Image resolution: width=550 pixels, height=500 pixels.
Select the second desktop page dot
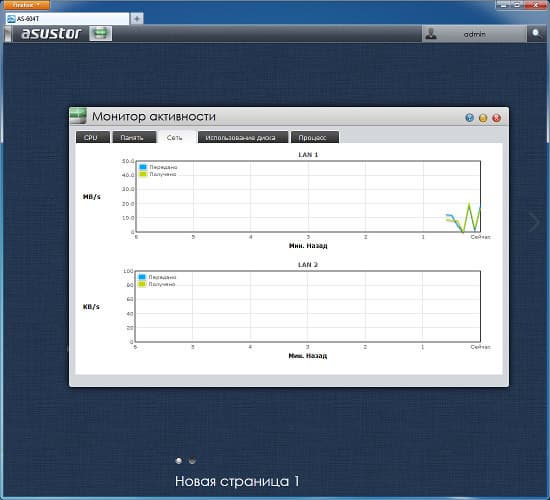pyautogui.click(x=192, y=461)
